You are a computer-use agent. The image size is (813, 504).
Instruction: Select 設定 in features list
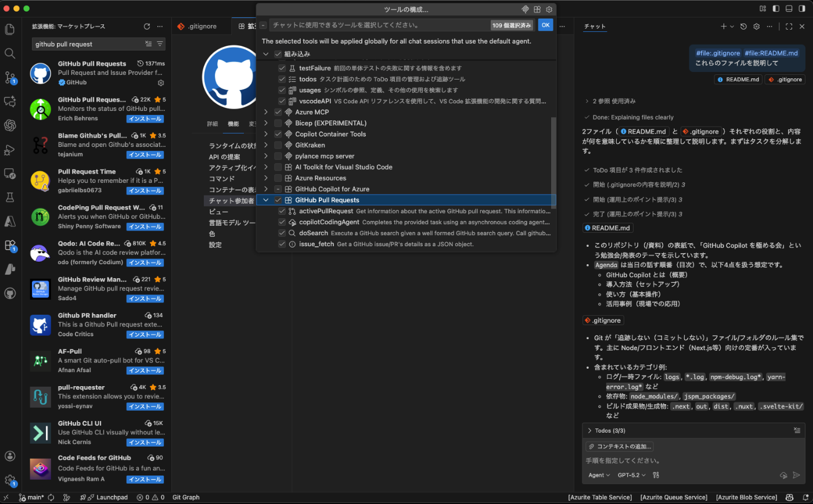coord(215,244)
